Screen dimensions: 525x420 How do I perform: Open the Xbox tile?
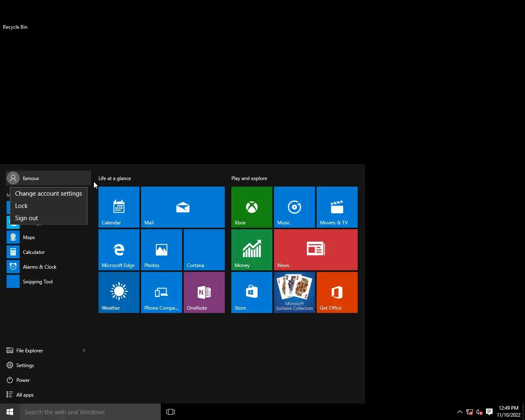pyautogui.click(x=252, y=207)
